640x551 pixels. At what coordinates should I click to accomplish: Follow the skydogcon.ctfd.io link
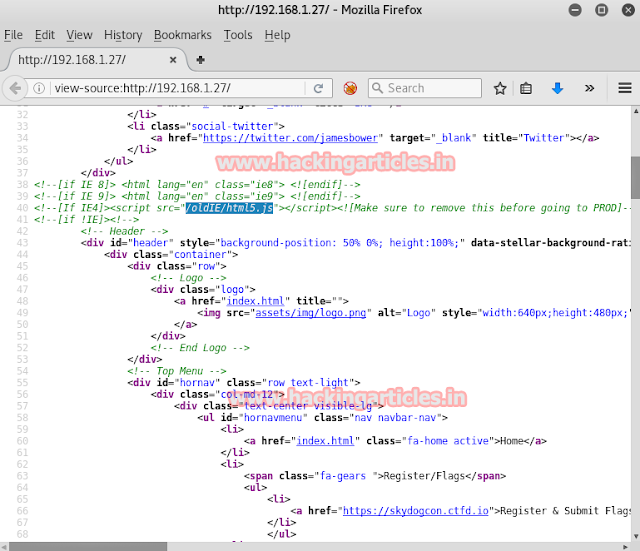[x=416, y=511]
